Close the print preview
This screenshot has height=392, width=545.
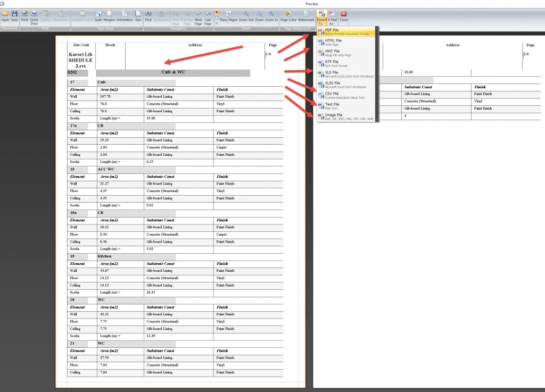[x=344, y=16]
